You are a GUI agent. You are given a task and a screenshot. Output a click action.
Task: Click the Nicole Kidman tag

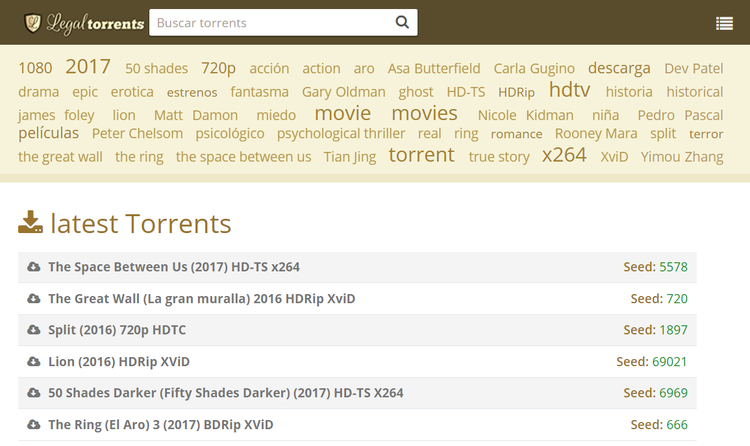pos(525,115)
